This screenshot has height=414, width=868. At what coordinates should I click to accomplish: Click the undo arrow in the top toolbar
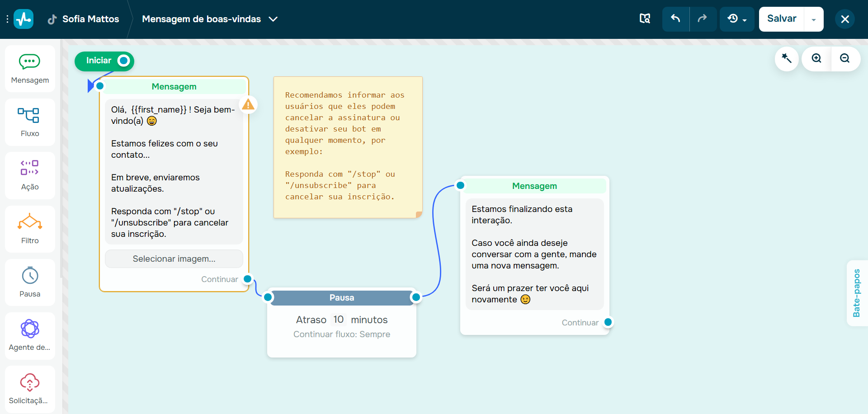pyautogui.click(x=675, y=19)
